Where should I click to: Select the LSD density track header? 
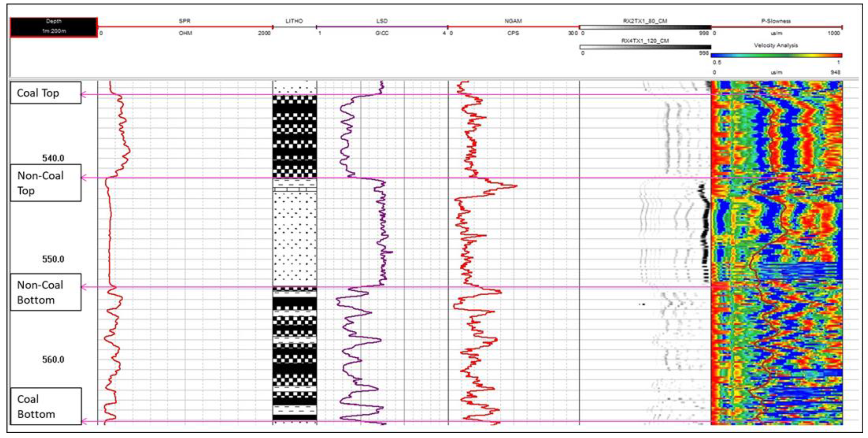coord(382,21)
